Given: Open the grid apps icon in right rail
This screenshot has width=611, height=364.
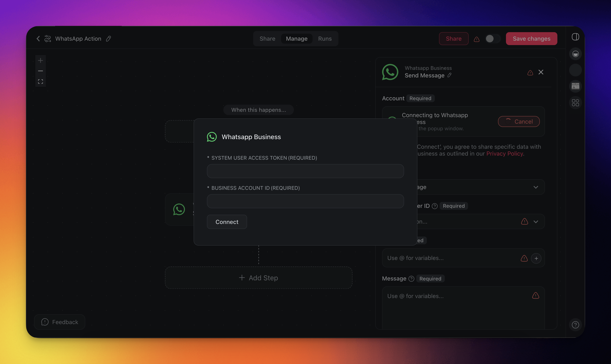Looking at the screenshot, I should (x=575, y=103).
